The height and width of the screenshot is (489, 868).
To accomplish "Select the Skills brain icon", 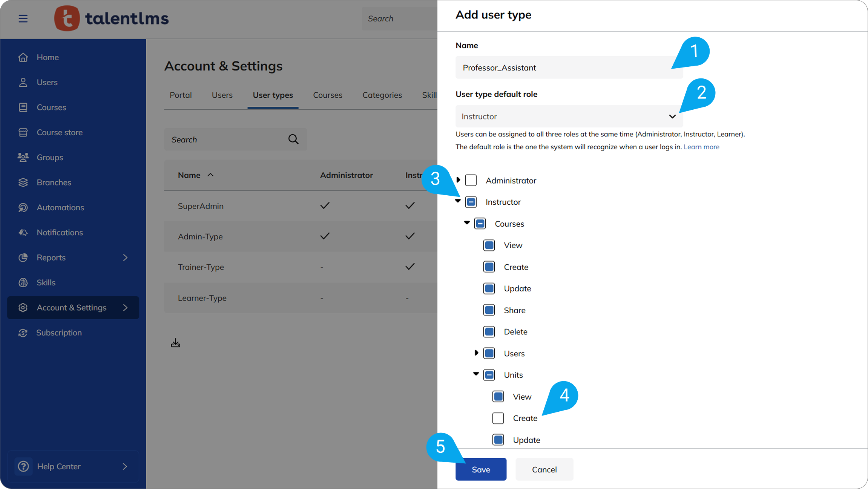I will (23, 282).
